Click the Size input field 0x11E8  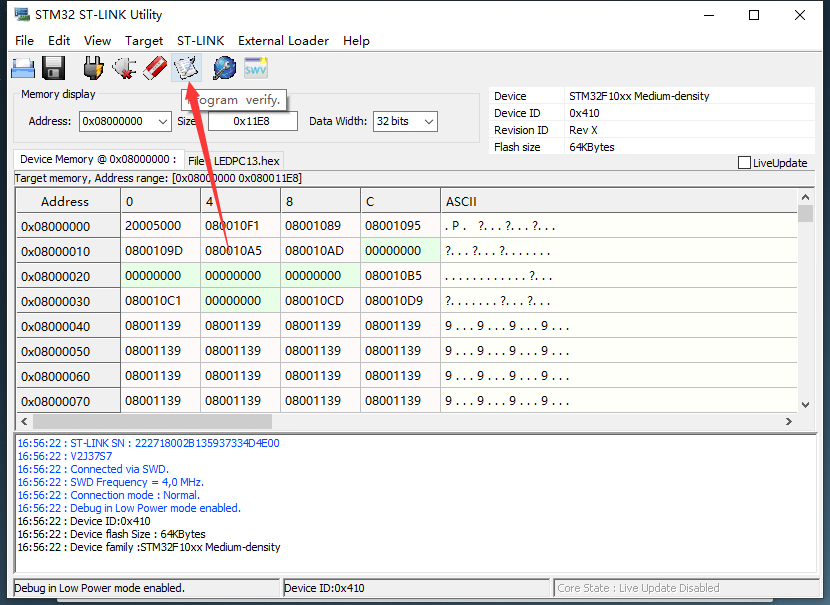pos(252,121)
